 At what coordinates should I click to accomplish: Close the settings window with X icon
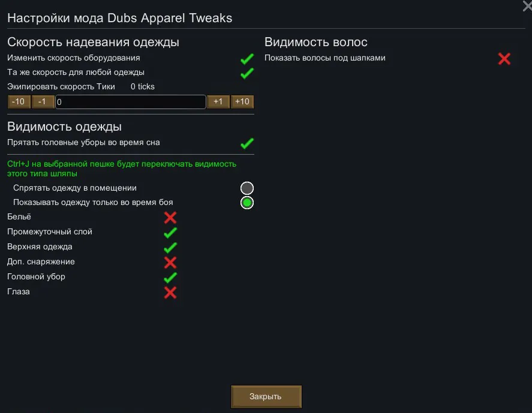pos(527,6)
